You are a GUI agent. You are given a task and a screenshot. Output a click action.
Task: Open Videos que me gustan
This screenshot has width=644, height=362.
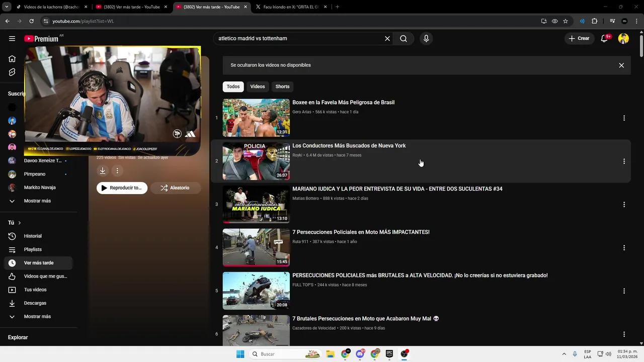pos(39,277)
